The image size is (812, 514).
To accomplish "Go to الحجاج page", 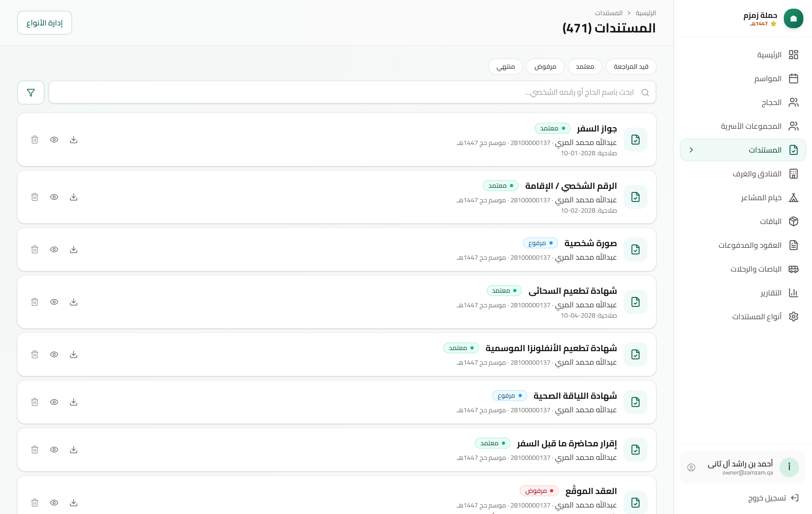I will 743,102.
